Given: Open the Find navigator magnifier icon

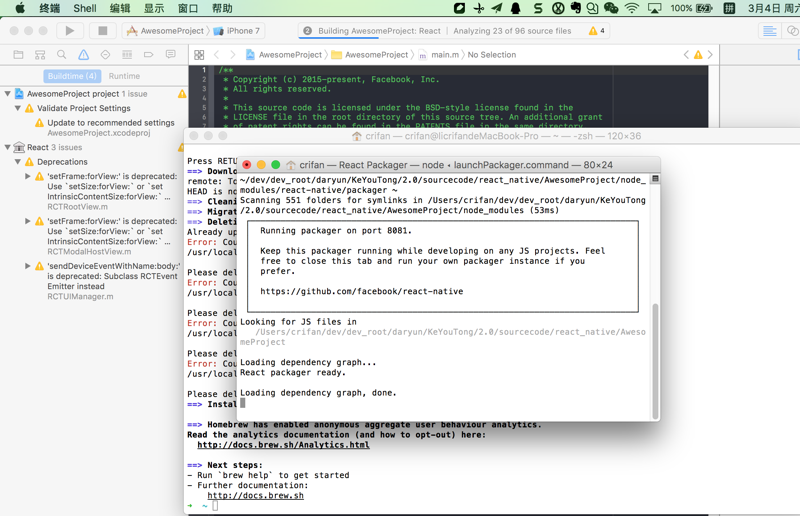Looking at the screenshot, I should coord(62,55).
